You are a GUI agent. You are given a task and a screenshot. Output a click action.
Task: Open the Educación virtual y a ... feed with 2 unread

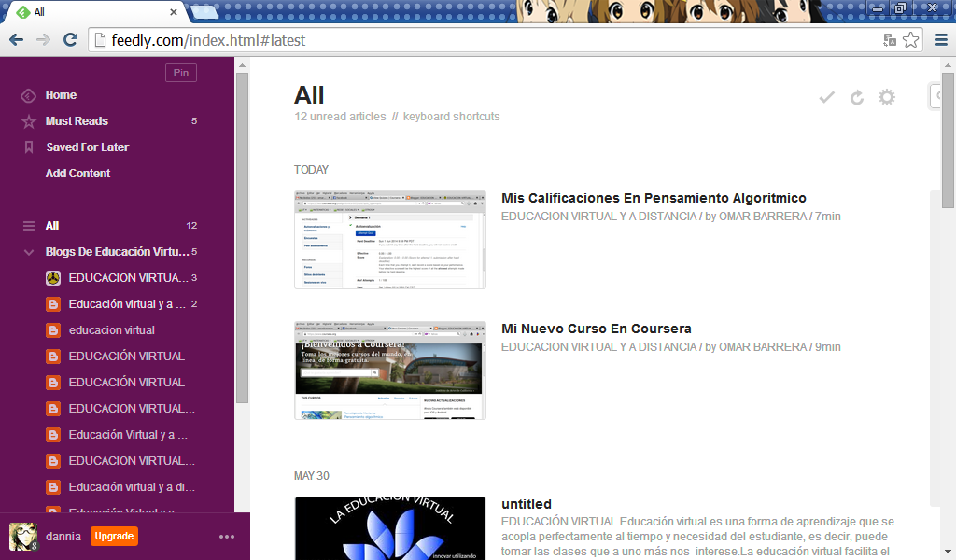click(x=127, y=304)
